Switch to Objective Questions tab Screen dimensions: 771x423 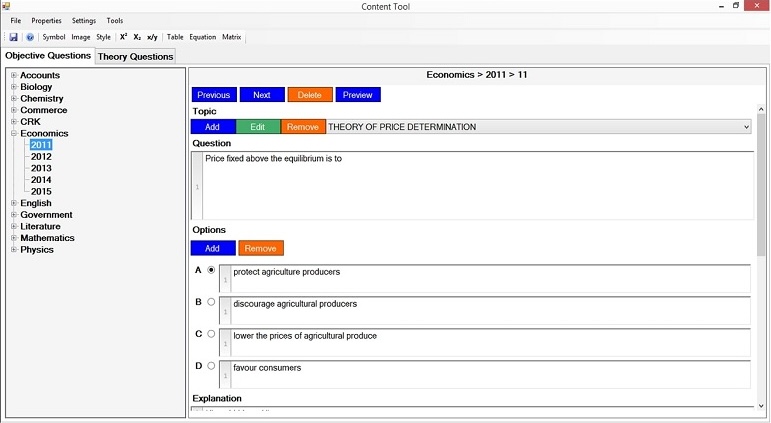(x=48, y=56)
